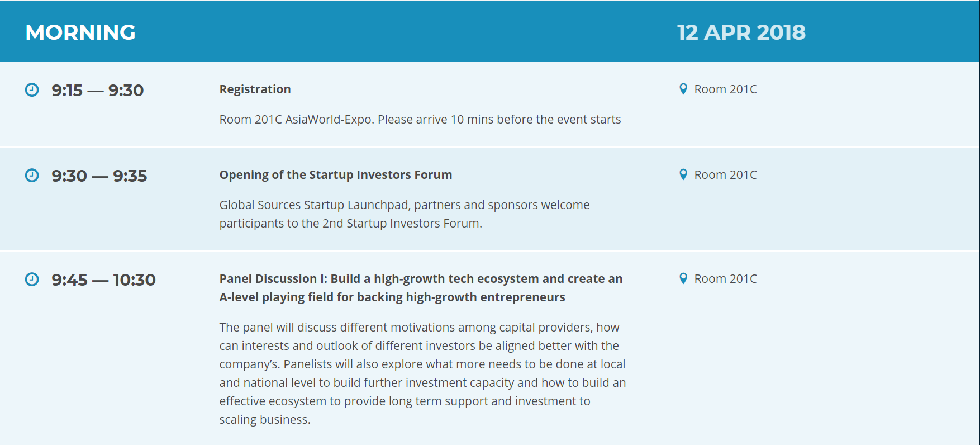Click the Registration description about AsiaWorld-Expo
The height and width of the screenshot is (445, 980).
pos(420,120)
